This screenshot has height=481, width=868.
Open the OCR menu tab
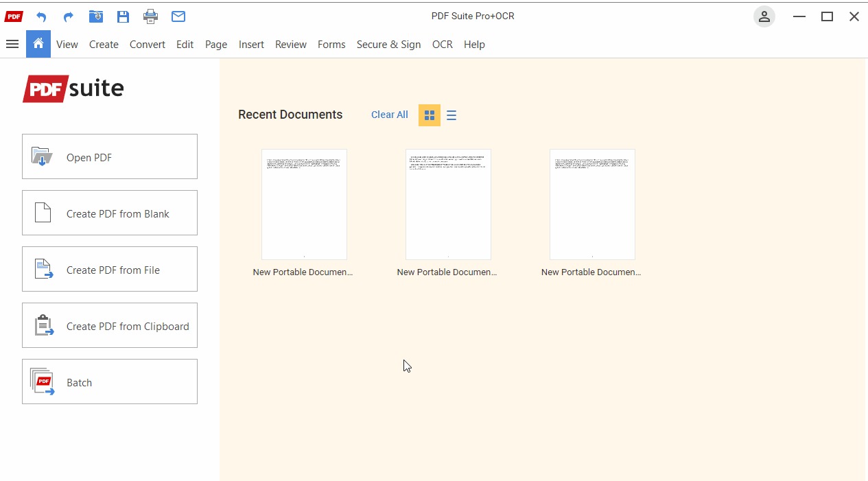[443, 45]
